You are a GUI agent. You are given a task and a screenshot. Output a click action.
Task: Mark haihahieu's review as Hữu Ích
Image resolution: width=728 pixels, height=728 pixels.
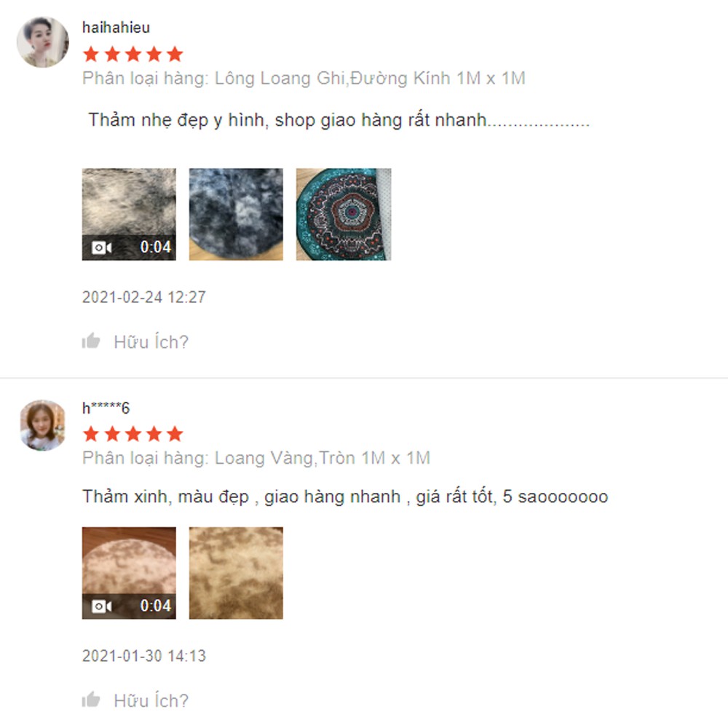click(x=151, y=342)
